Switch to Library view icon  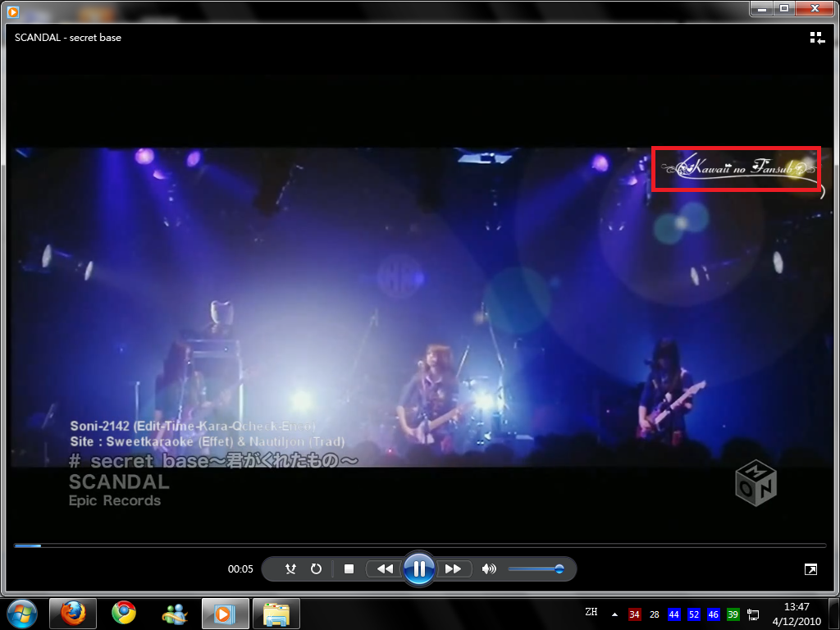(x=817, y=38)
